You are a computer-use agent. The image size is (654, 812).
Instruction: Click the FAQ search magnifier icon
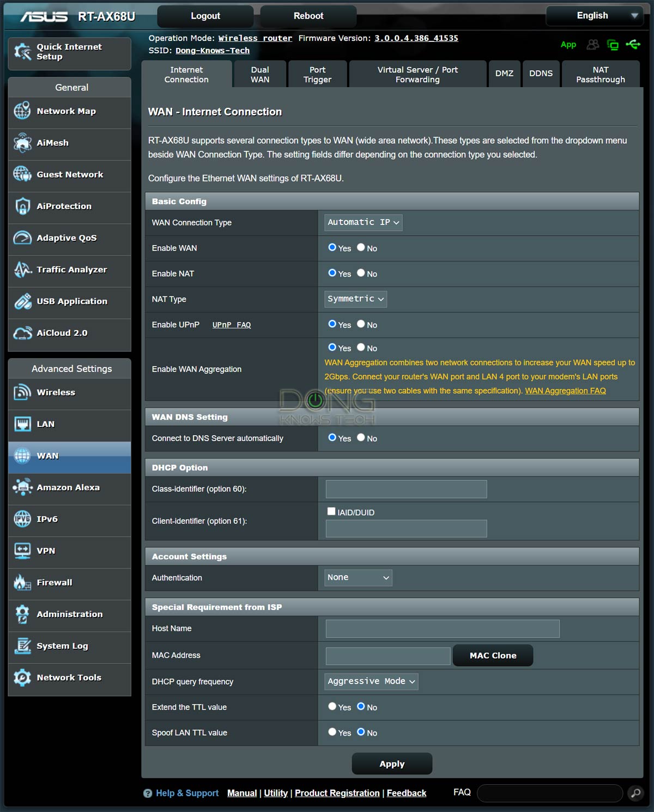tap(635, 793)
